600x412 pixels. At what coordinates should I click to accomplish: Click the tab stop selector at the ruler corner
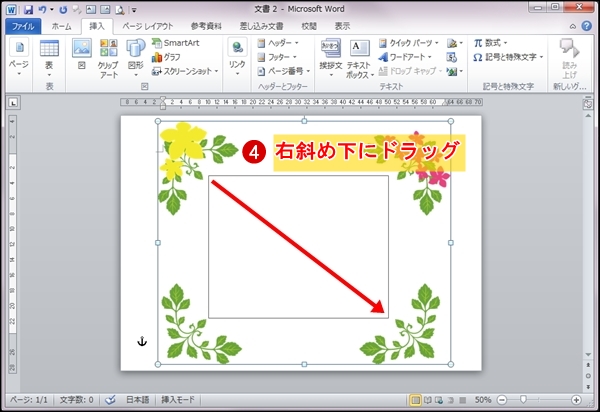tap(13, 103)
